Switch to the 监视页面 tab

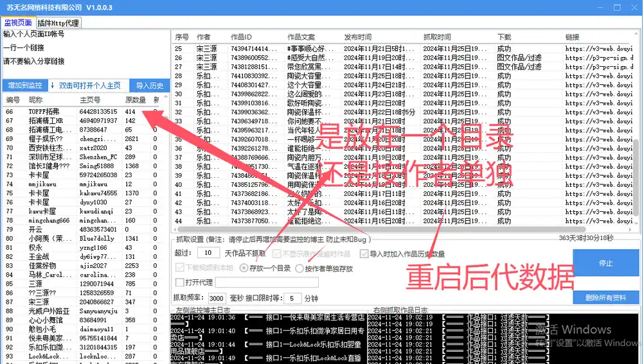18,22
